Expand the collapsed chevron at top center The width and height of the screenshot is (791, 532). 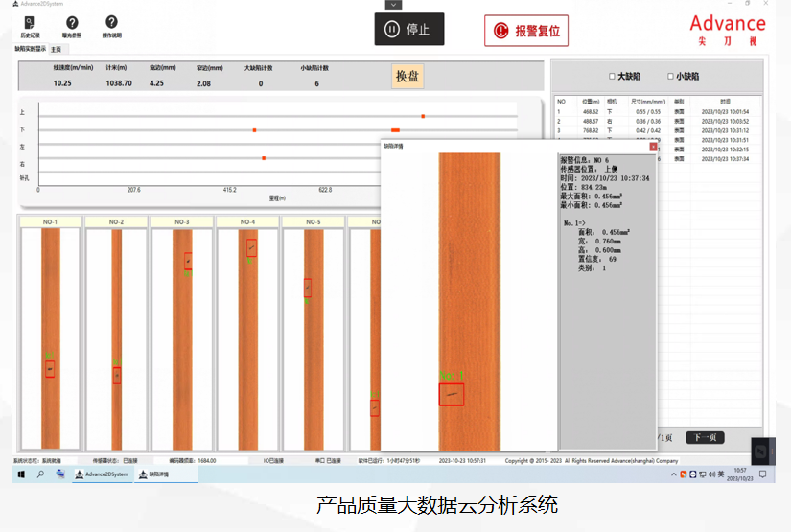click(393, 5)
